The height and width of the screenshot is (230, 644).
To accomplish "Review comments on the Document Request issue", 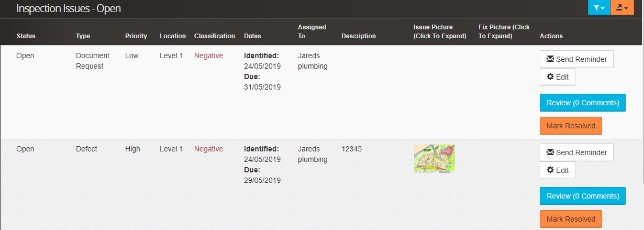I will coord(582,103).
